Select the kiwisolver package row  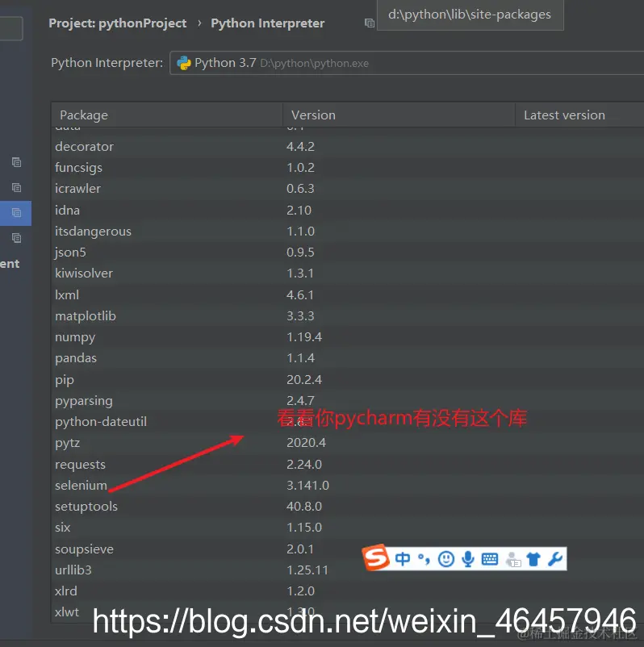(x=348, y=273)
